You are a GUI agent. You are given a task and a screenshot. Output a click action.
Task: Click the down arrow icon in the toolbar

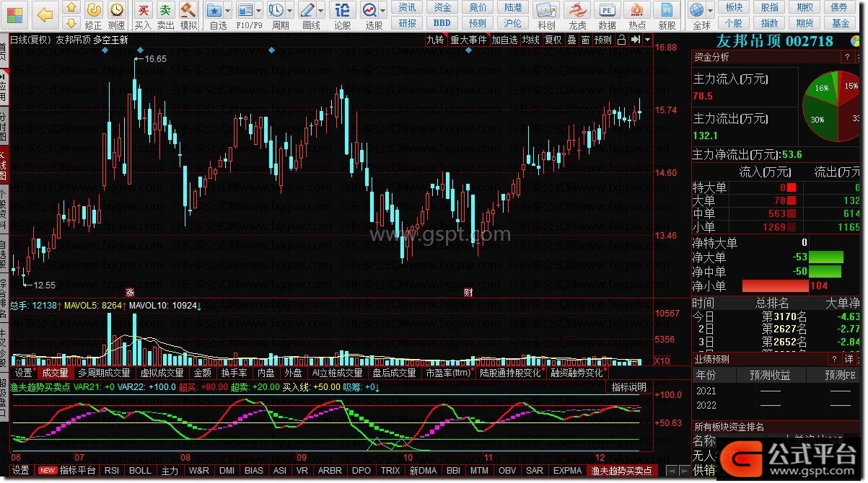71,23
